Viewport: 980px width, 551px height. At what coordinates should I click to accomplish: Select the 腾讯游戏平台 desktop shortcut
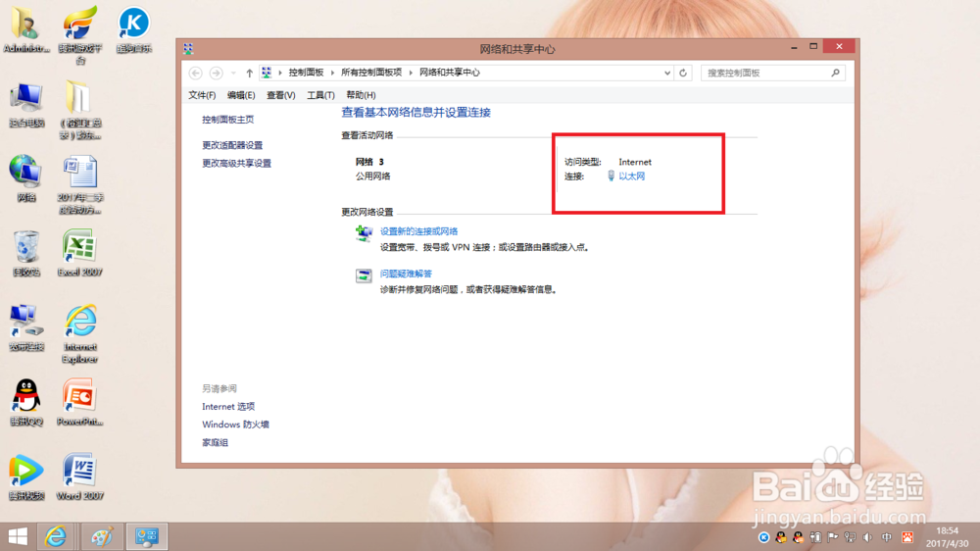click(80, 35)
